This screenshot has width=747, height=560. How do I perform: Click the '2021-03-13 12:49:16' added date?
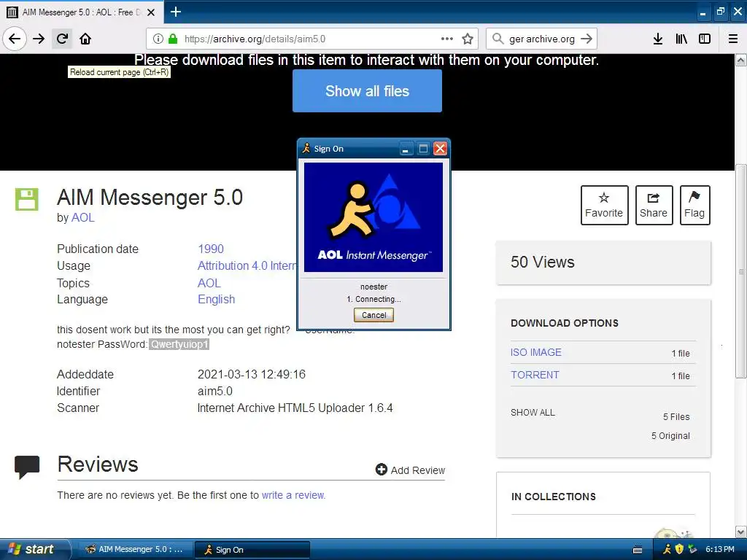252,374
